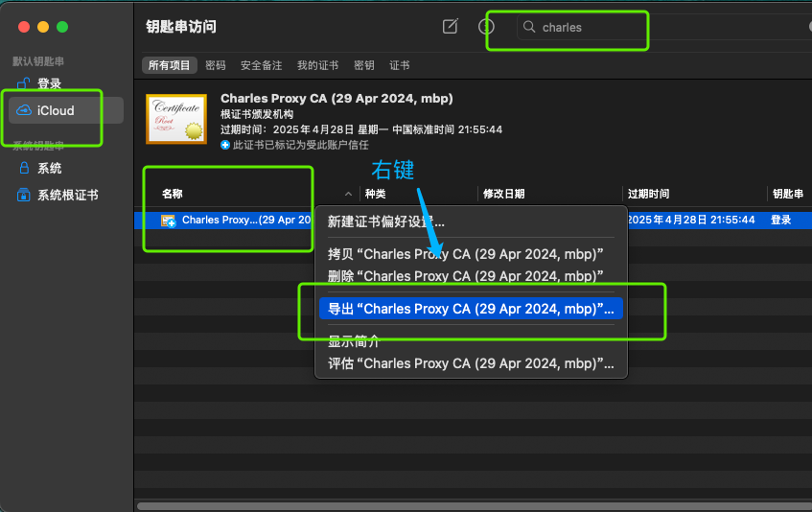Image resolution: width=812 pixels, height=512 pixels.
Task: Click the 根证书颁发机构 label
Action: click(257, 114)
